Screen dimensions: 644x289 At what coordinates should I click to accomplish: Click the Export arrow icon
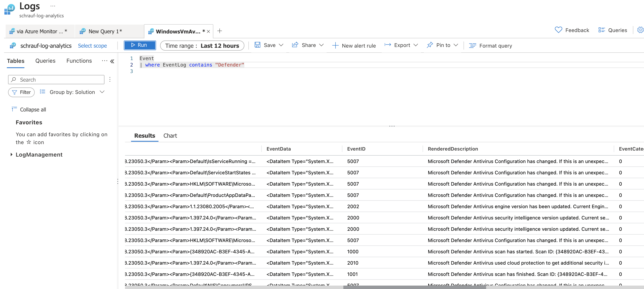pyautogui.click(x=388, y=45)
